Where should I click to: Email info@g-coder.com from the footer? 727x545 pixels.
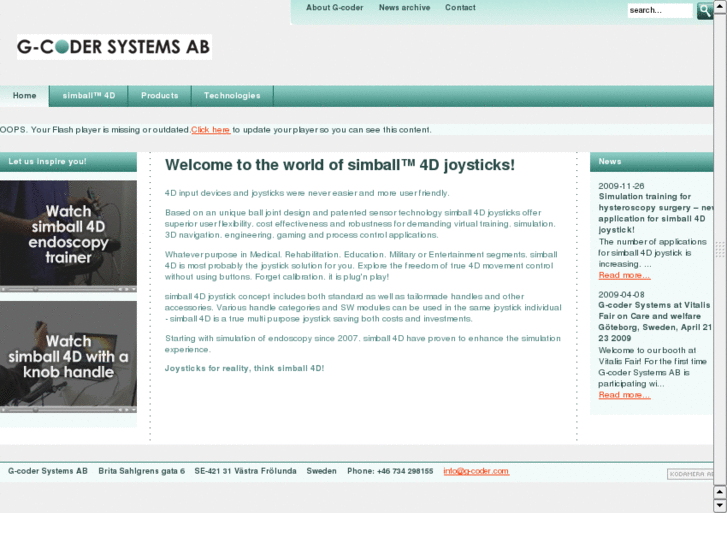(x=476, y=471)
